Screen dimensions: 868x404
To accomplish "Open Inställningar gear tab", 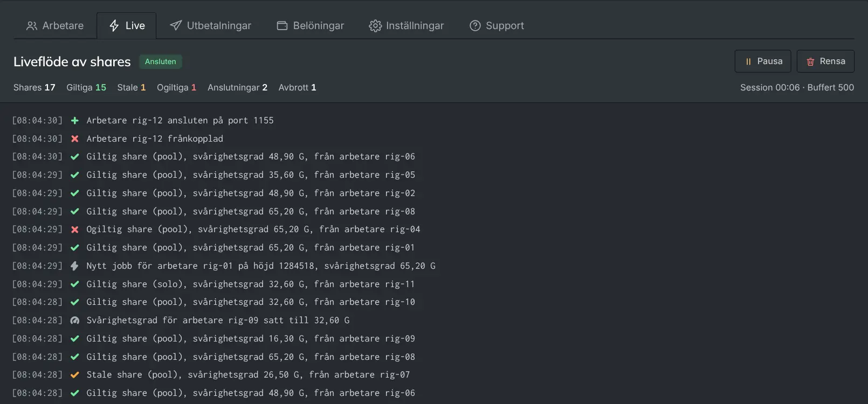I will coord(407,25).
